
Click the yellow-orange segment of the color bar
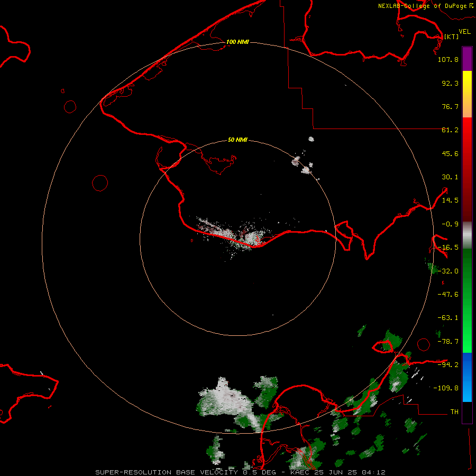tap(467, 94)
